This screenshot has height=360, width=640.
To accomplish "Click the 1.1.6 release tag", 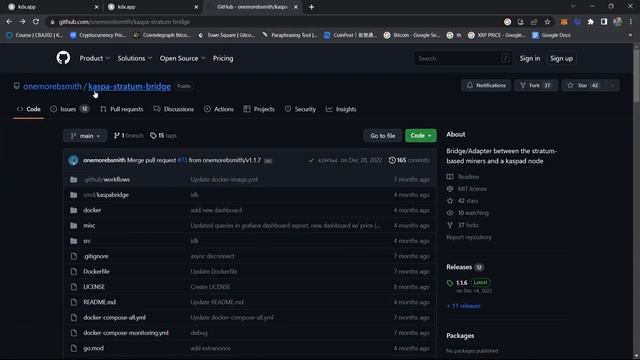I will (462, 282).
